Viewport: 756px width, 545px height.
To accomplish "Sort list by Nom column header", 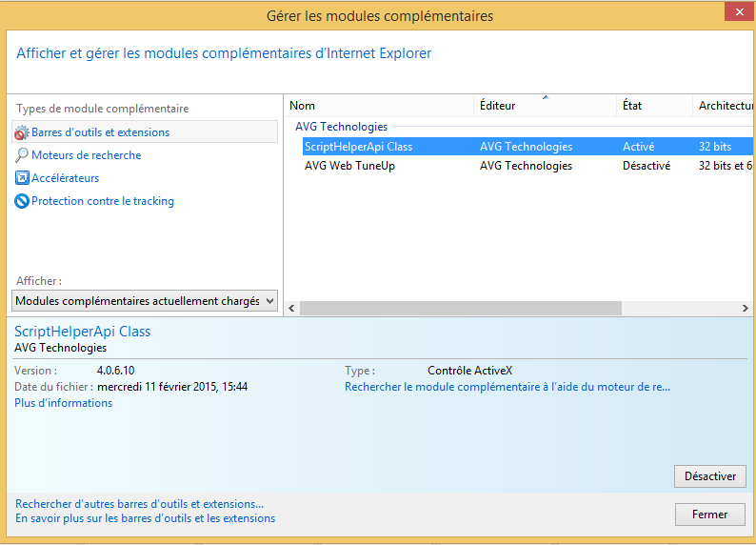I will (x=379, y=106).
